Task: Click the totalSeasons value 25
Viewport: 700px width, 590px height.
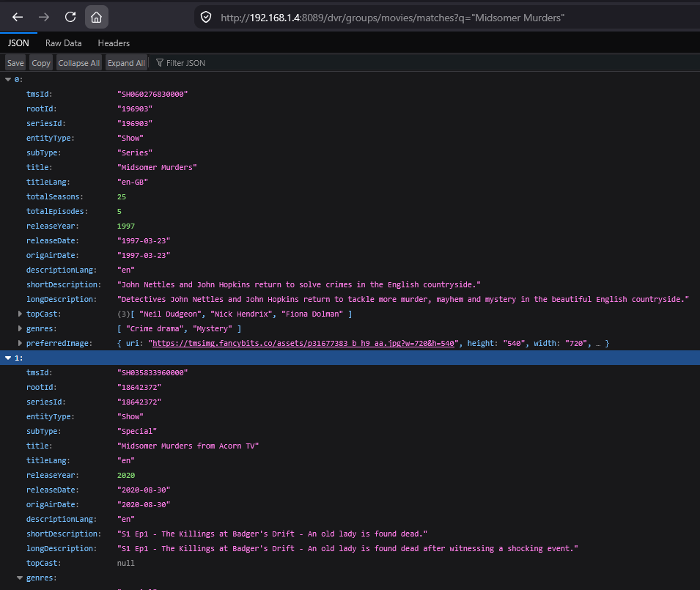Action: [122, 197]
